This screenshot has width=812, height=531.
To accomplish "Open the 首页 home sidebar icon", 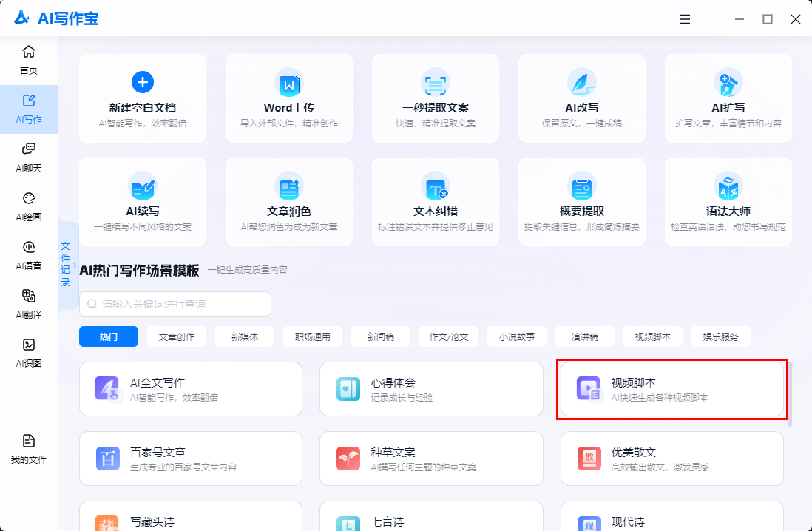I will pos(29,60).
